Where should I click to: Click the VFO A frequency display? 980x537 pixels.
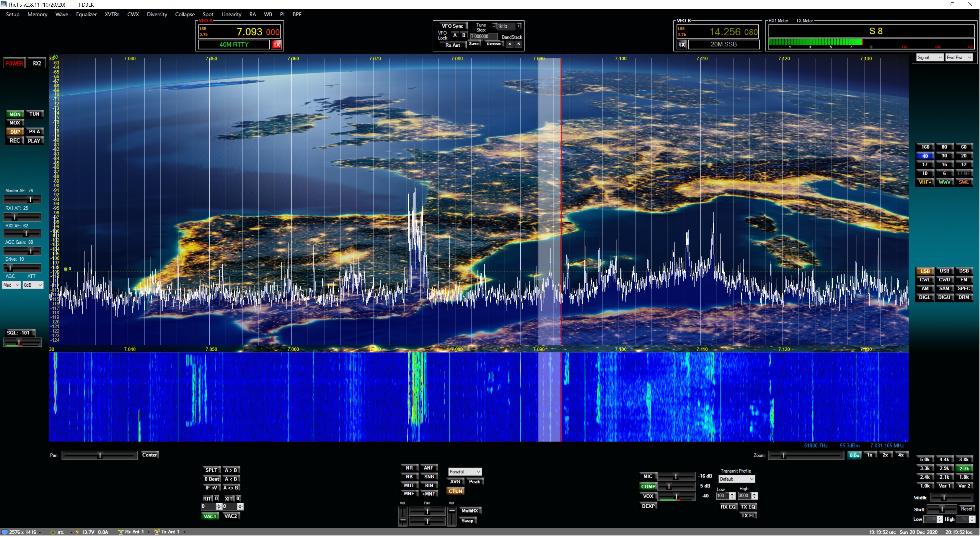[249, 32]
